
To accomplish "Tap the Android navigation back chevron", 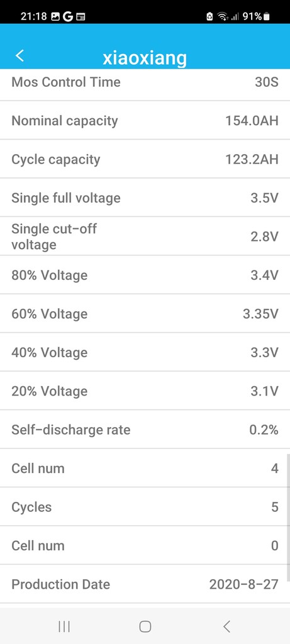I will [x=226, y=626].
